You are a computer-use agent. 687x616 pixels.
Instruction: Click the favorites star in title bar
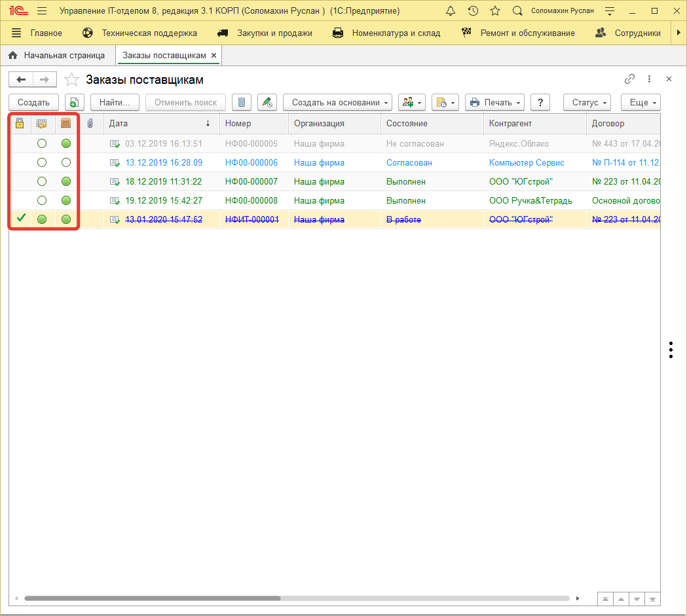click(495, 11)
